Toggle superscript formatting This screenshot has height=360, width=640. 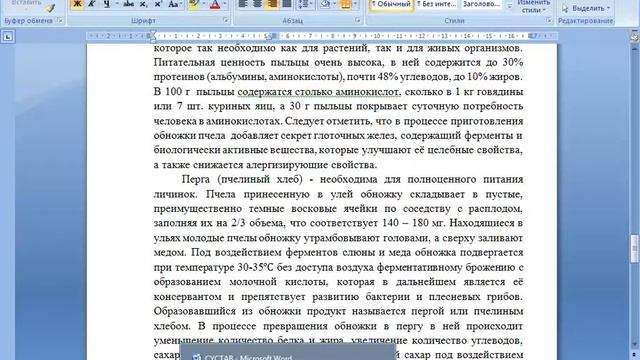(158, 4)
